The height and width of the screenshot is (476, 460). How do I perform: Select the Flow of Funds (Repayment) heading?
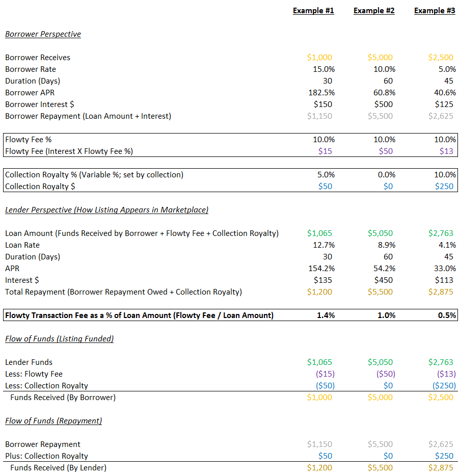click(x=53, y=421)
